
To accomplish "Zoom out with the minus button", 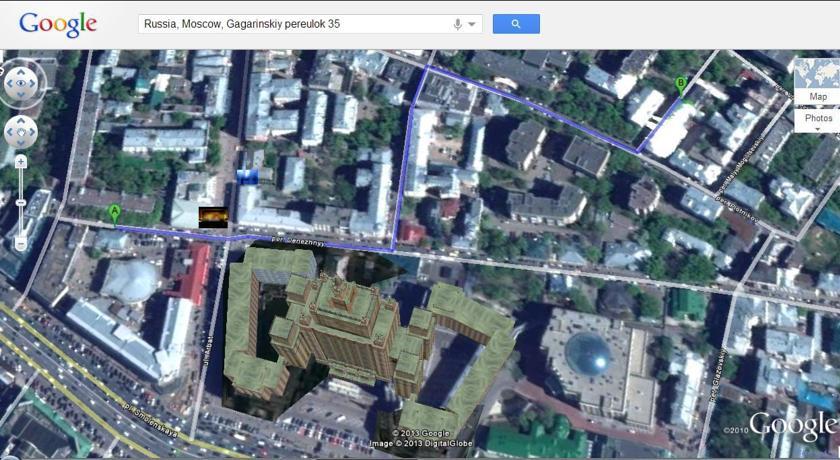I will (x=20, y=245).
